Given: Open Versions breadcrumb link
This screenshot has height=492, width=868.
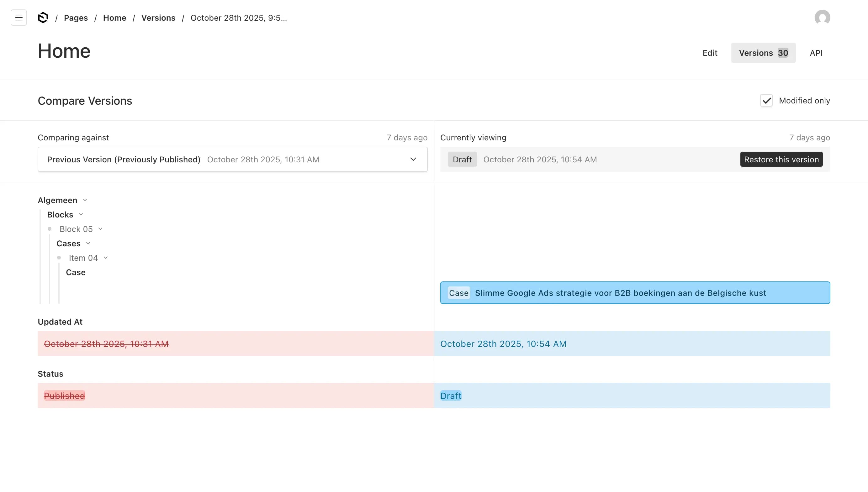Looking at the screenshot, I should tap(158, 18).
